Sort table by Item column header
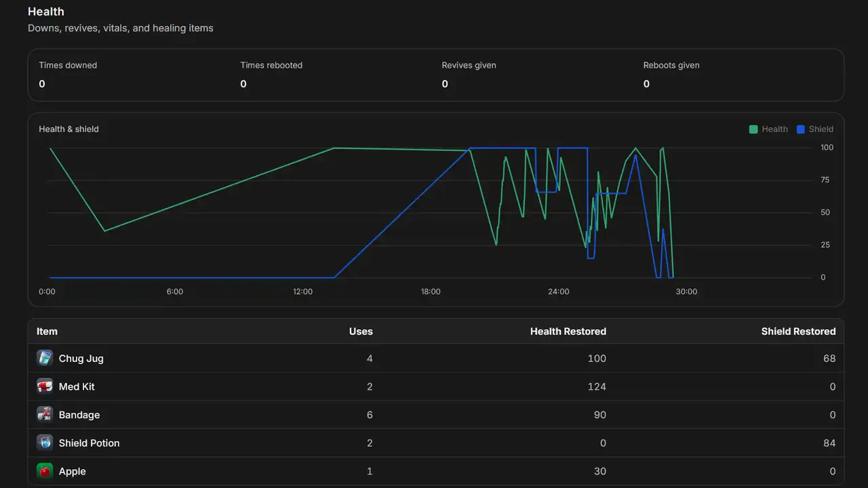This screenshot has width=868, height=488. (47, 331)
